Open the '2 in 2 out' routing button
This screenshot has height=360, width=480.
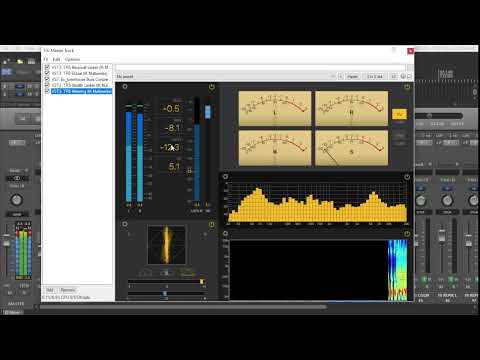[375, 77]
